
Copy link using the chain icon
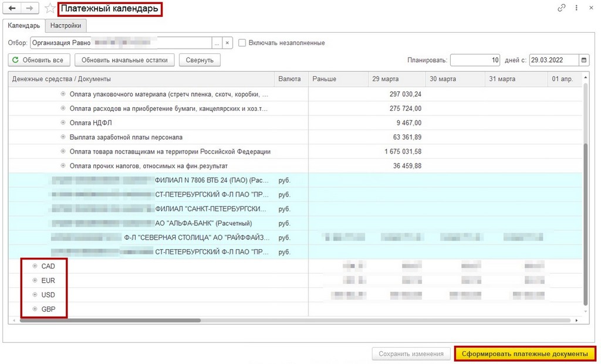pos(561,8)
